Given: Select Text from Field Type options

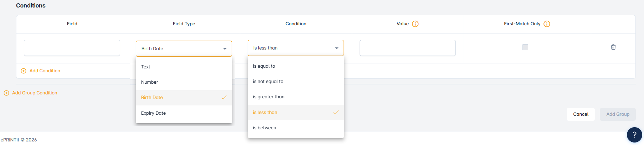Looking at the screenshot, I should [x=146, y=67].
